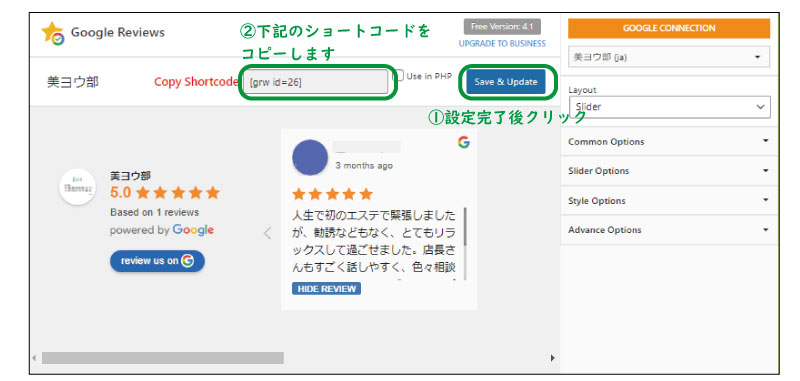Expand the Advance Options section
This screenshot has height=381, width=800.
pyautogui.click(x=669, y=230)
